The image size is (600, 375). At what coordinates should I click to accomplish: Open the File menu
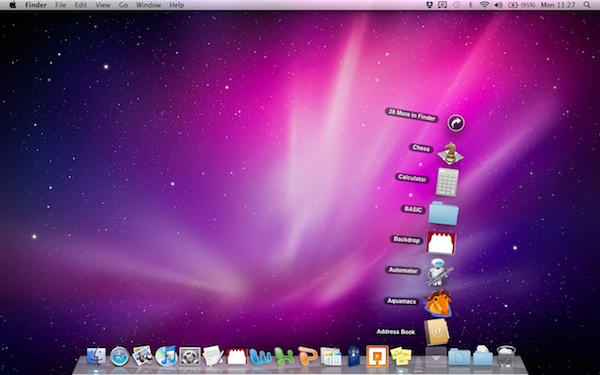(60, 5)
